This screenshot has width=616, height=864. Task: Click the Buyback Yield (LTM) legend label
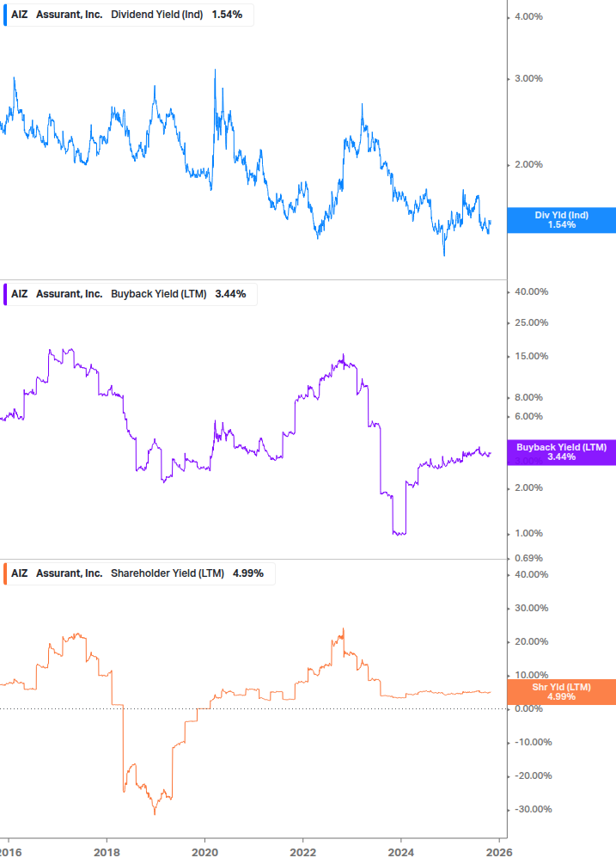(159, 294)
